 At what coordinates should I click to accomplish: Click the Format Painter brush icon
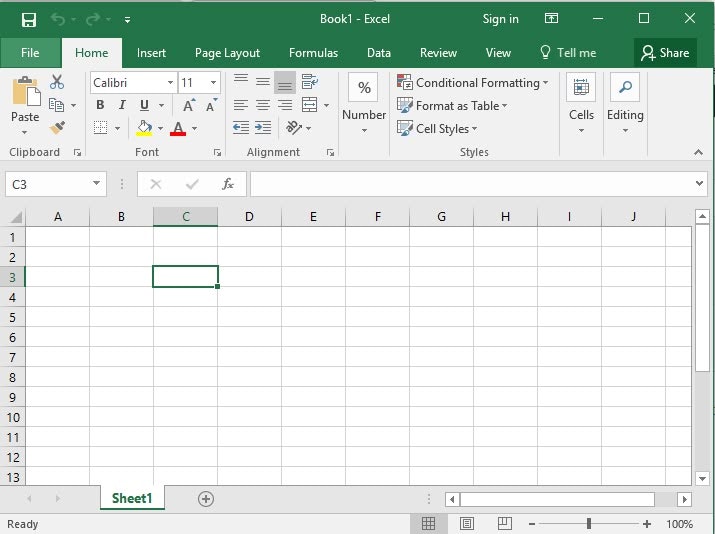pyautogui.click(x=57, y=128)
